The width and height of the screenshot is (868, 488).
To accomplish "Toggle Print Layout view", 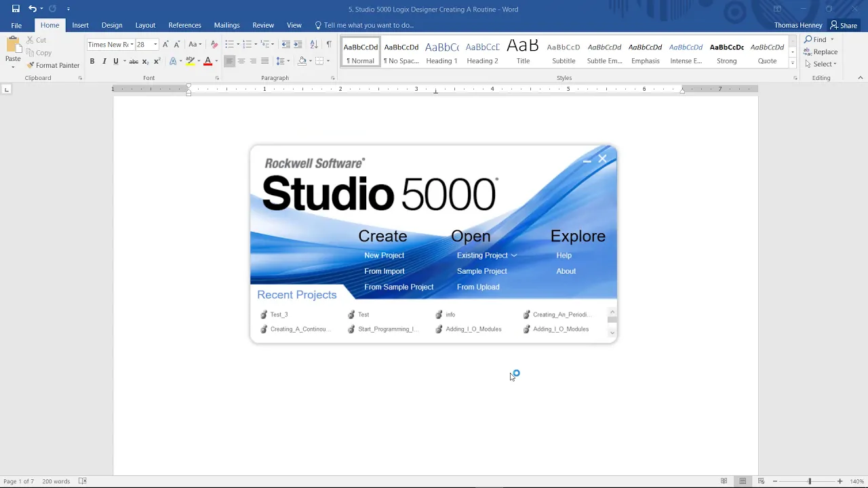I will (x=743, y=481).
